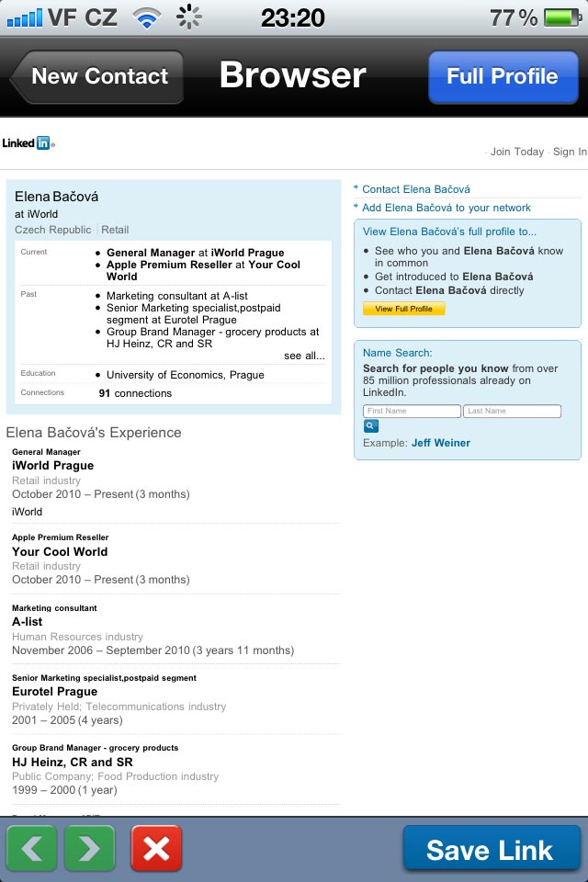Click the yellow View Full Profile button
The image size is (588, 882).
(x=403, y=309)
